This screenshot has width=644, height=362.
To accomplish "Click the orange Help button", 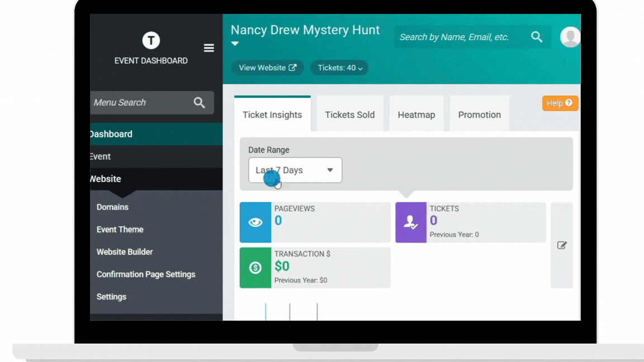I will (x=560, y=103).
